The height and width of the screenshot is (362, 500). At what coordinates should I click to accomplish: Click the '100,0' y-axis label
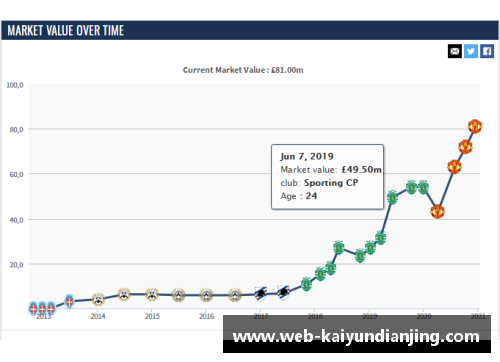point(15,85)
